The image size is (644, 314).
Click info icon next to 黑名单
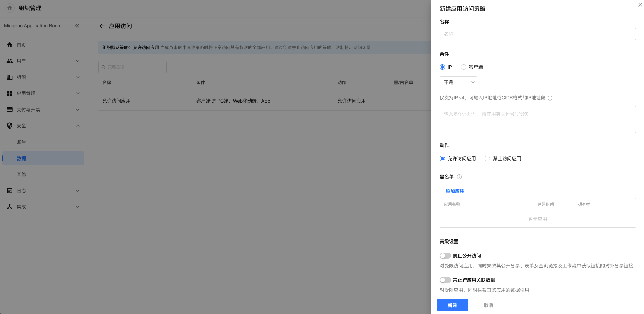tap(459, 177)
